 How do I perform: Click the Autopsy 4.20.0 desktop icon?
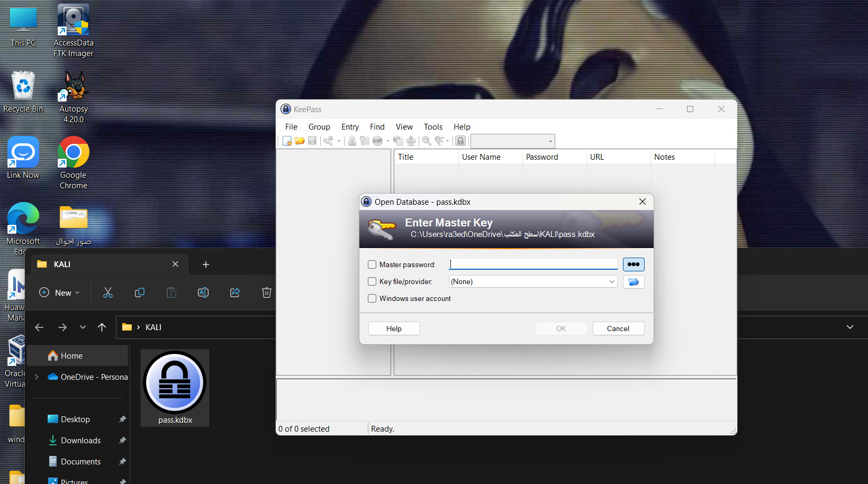[x=74, y=97]
